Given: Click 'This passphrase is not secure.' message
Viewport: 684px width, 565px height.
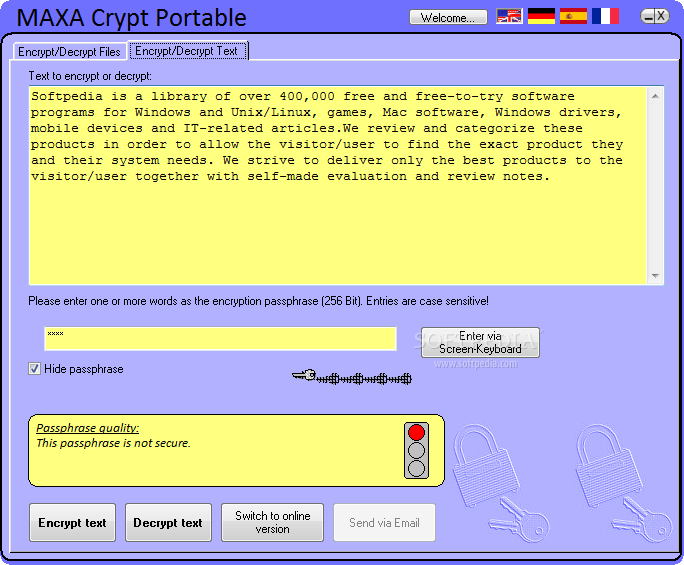Looking at the screenshot, I should point(113,443).
